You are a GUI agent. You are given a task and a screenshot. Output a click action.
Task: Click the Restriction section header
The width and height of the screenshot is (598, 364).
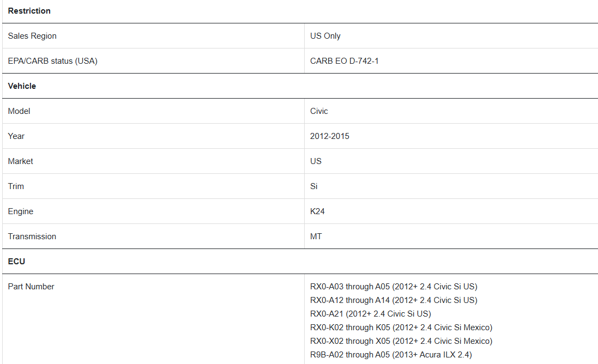point(29,11)
